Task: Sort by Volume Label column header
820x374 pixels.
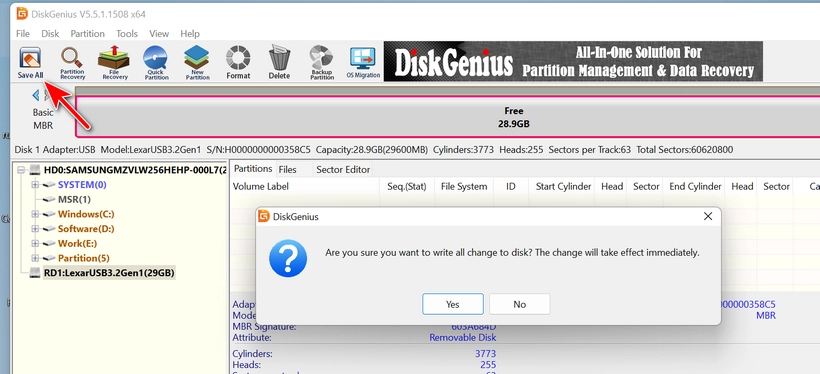Action: pos(305,187)
